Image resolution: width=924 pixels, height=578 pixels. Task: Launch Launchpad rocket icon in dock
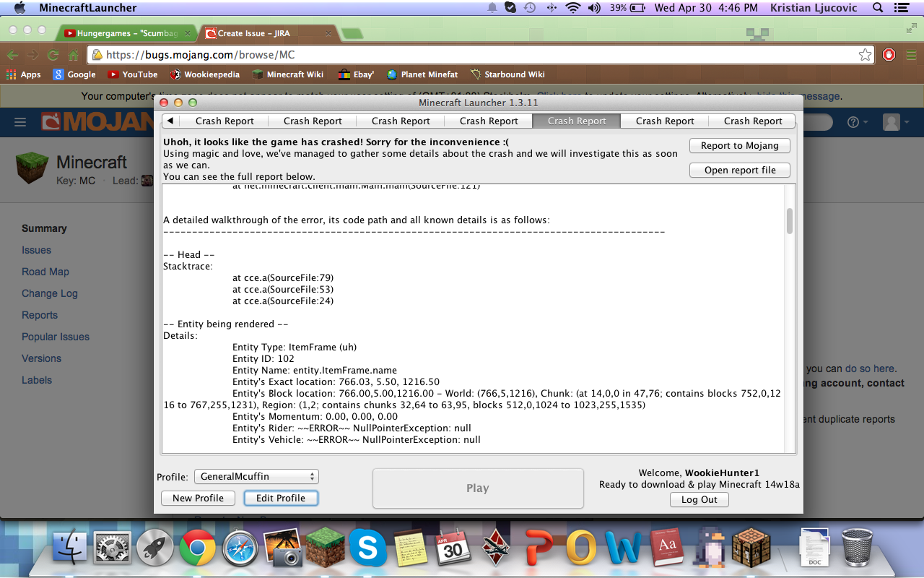click(x=155, y=547)
